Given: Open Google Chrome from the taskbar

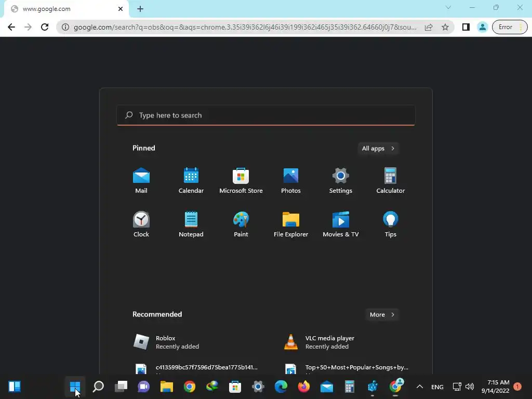Looking at the screenshot, I should [189, 387].
